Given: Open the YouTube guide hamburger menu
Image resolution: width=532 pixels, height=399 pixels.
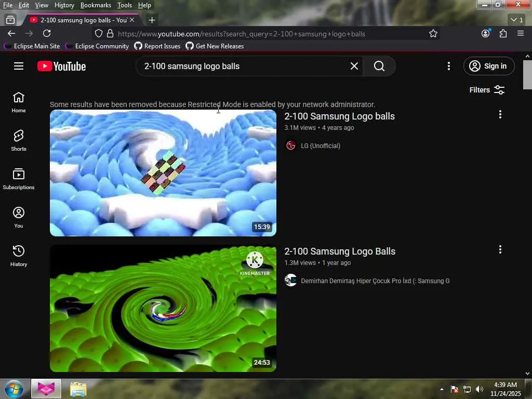Looking at the screenshot, I should (19, 66).
